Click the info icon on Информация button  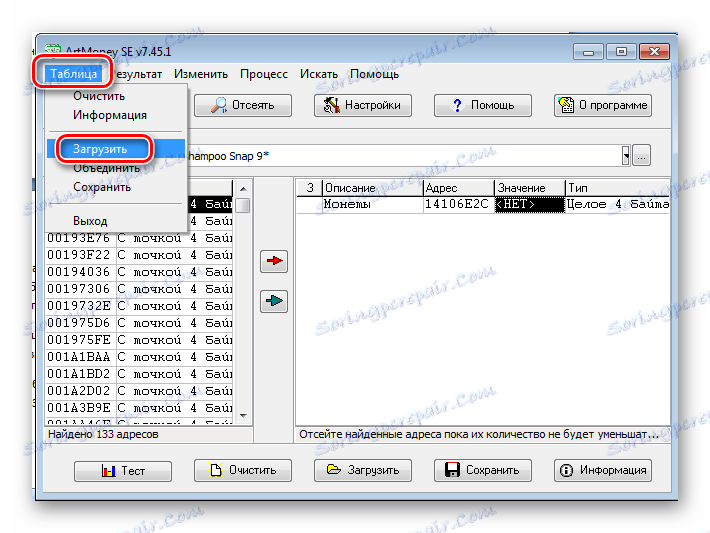tap(566, 471)
